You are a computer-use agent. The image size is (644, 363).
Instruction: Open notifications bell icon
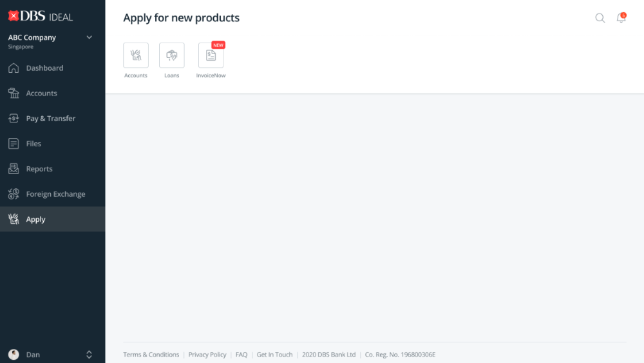[621, 18]
